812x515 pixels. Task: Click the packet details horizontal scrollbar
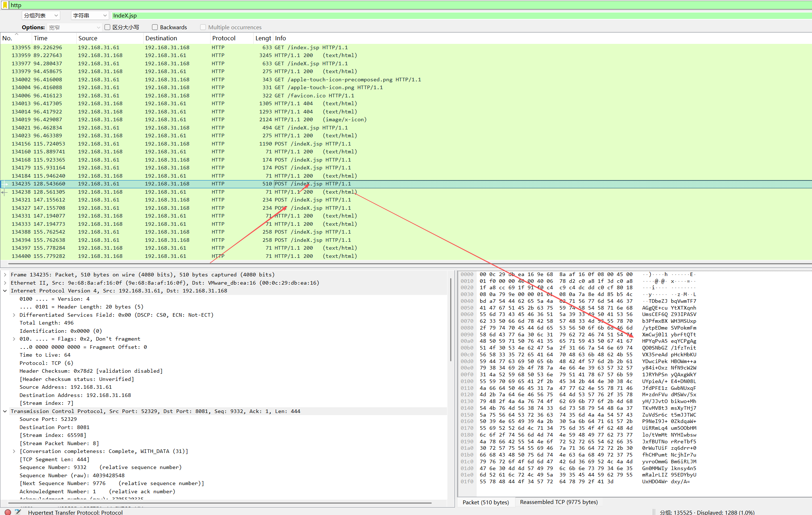[219, 503]
